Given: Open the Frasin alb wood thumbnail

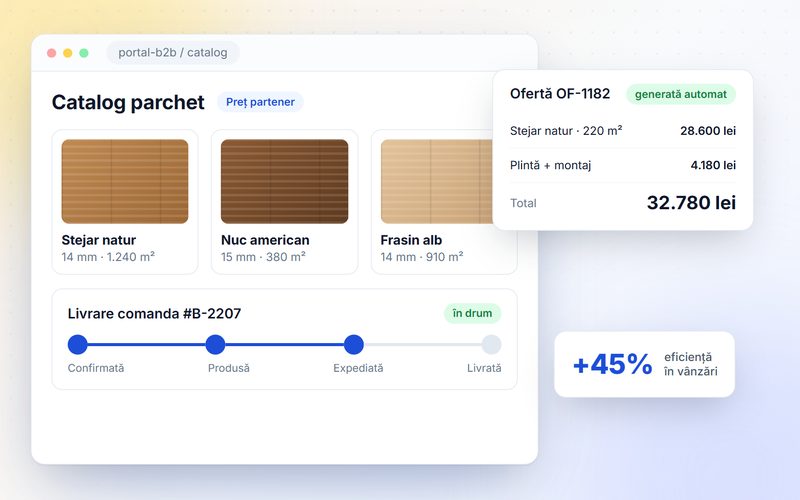Looking at the screenshot, I should pyautogui.click(x=437, y=182).
